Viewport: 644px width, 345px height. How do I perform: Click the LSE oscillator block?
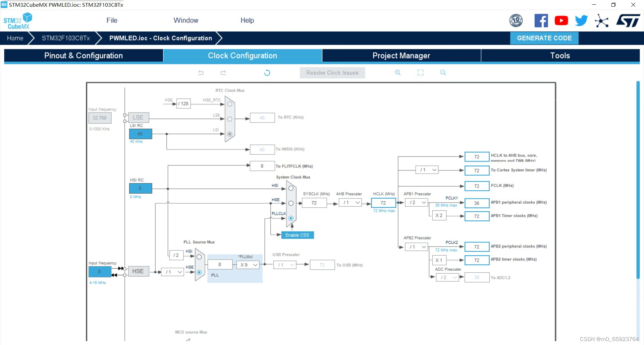point(138,118)
